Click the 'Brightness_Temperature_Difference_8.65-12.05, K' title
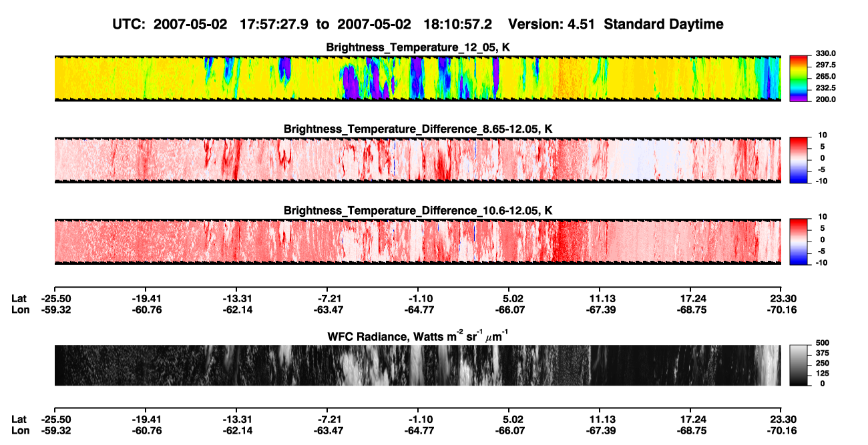868x445 pixels. tap(417, 129)
